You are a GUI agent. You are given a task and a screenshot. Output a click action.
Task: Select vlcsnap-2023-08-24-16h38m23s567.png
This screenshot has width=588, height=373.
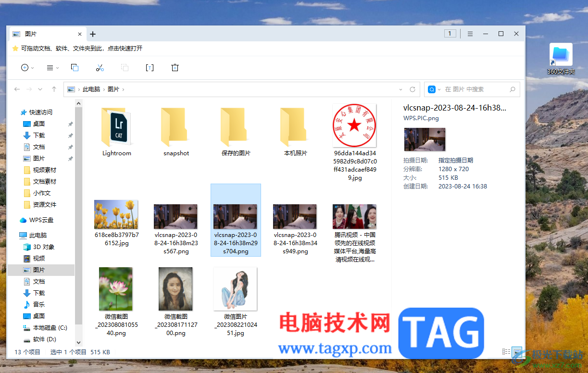[176, 229]
